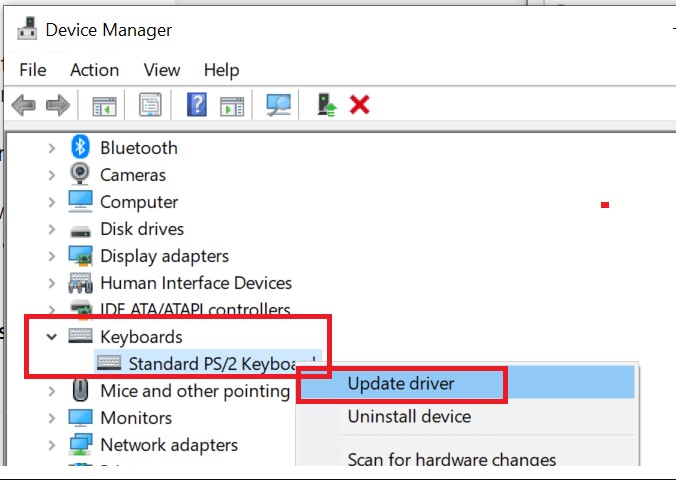
Task: Expand the Computer category
Action: click(x=52, y=202)
